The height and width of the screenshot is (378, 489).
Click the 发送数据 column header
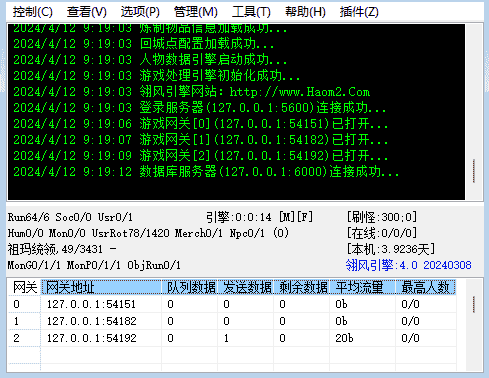point(246,287)
